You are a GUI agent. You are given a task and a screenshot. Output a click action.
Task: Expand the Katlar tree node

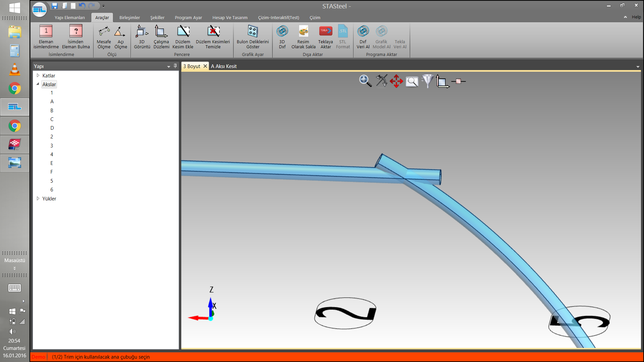point(38,75)
